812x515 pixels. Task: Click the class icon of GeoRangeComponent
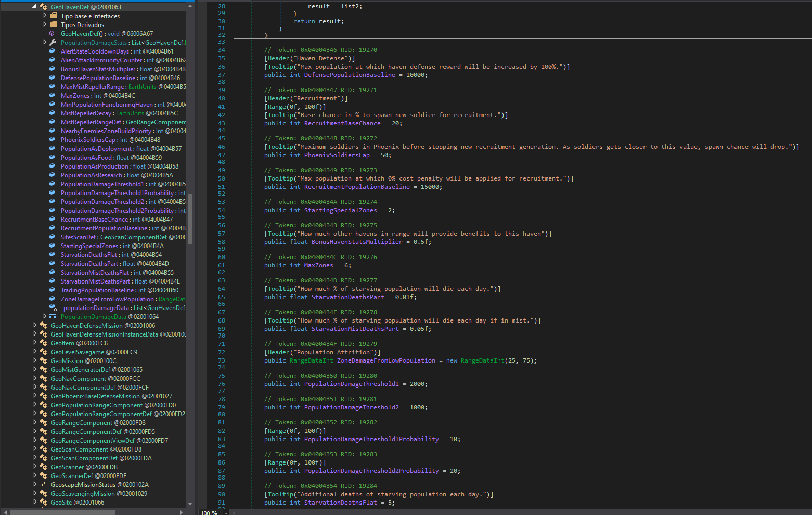(x=43, y=422)
